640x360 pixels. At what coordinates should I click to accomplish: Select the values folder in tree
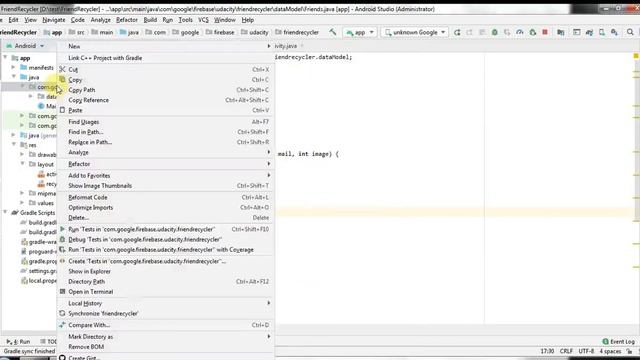coord(41,203)
